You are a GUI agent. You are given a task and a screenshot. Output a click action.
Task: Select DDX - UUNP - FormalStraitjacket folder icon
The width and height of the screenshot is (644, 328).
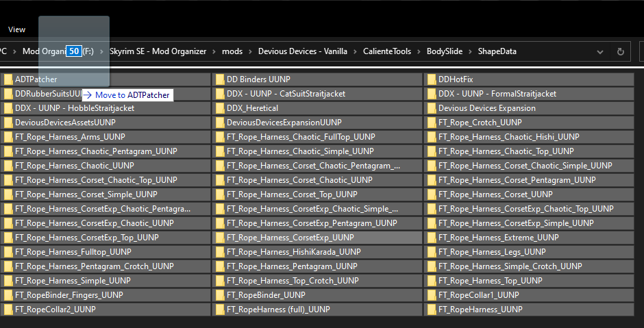(x=432, y=94)
